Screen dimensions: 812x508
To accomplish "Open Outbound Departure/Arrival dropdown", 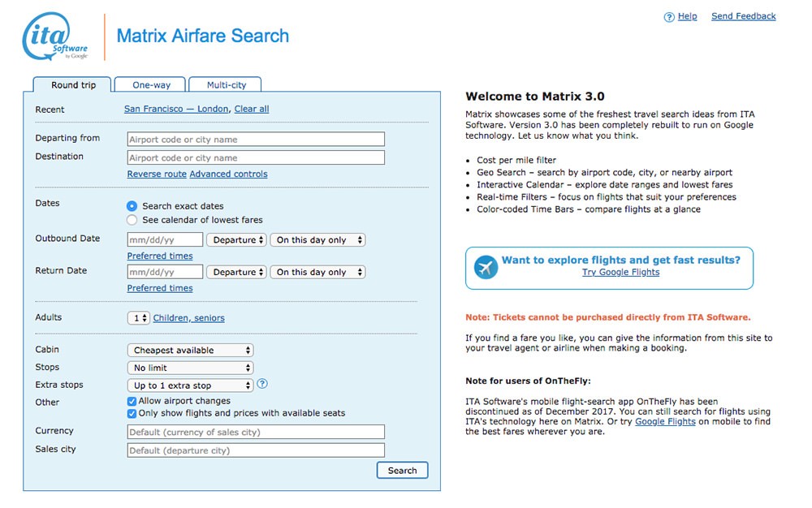I will (236, 240).
